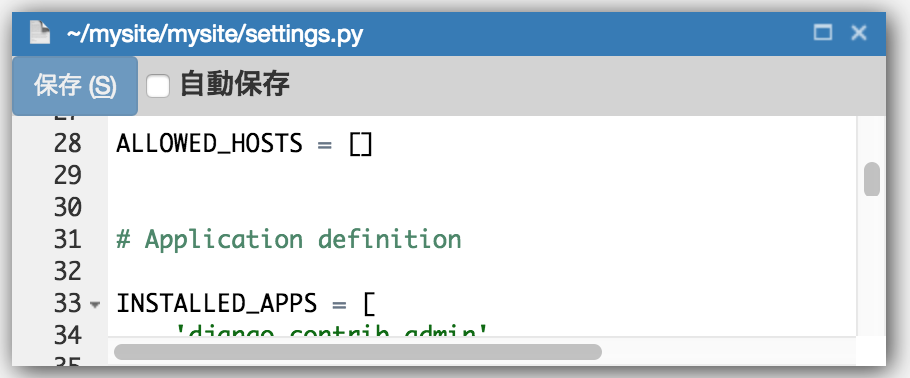Click the 自動保存 label text
The height and width of the screenshot is (378, 910).
234,85
